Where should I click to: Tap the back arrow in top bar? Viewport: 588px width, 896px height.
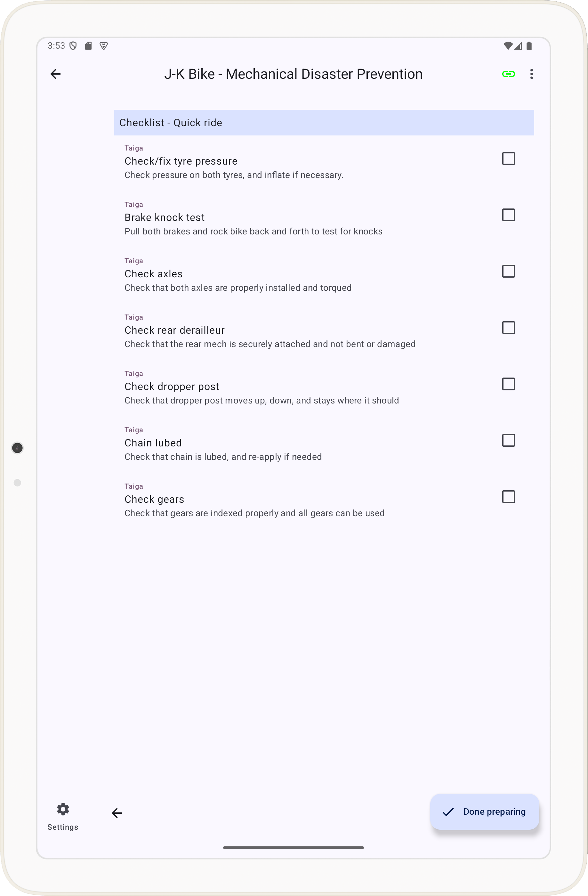[55, 74]
